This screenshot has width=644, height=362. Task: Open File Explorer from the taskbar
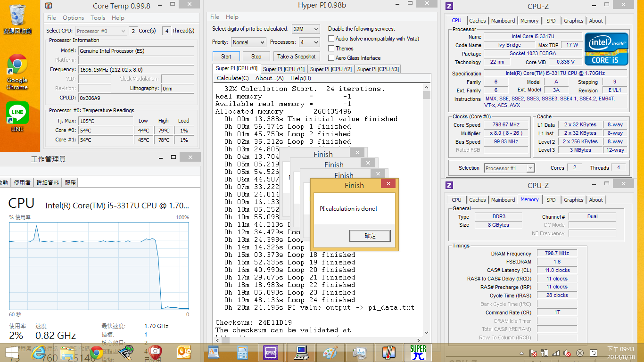[x=68, y=352]
